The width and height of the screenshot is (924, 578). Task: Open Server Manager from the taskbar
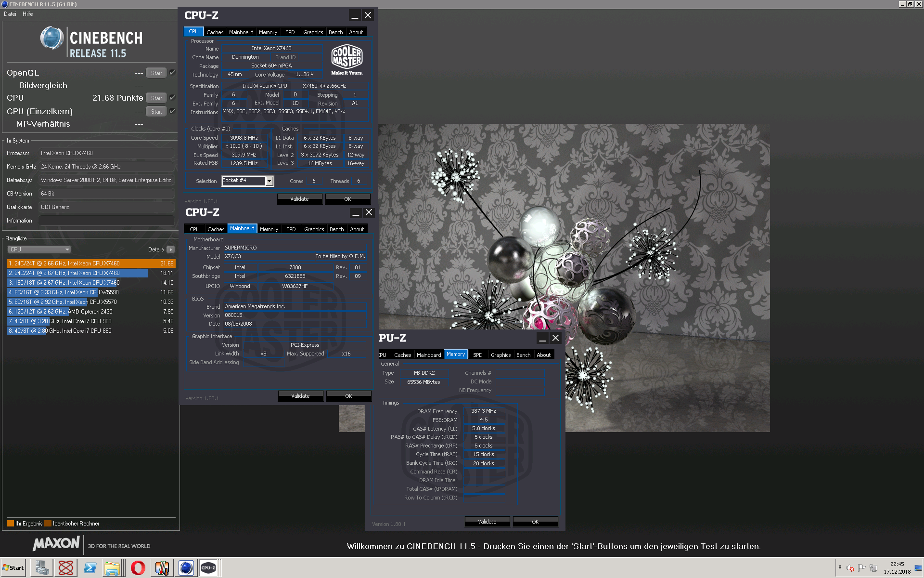click(x=42, y=568)
